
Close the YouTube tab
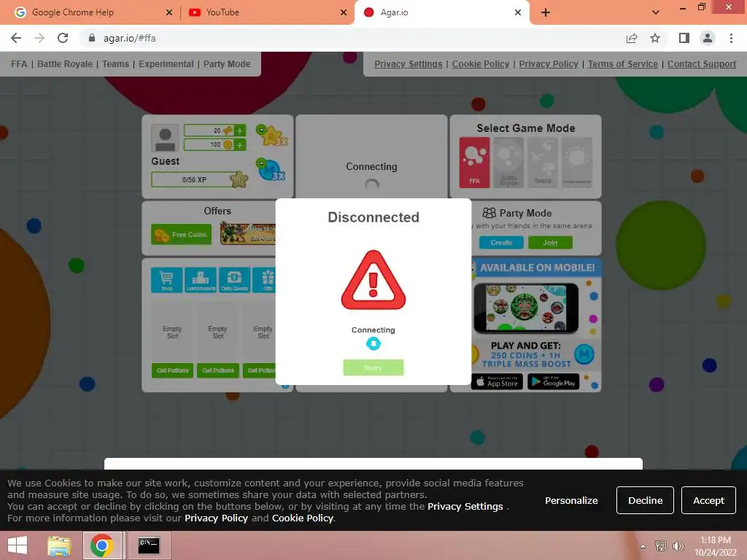344,12
